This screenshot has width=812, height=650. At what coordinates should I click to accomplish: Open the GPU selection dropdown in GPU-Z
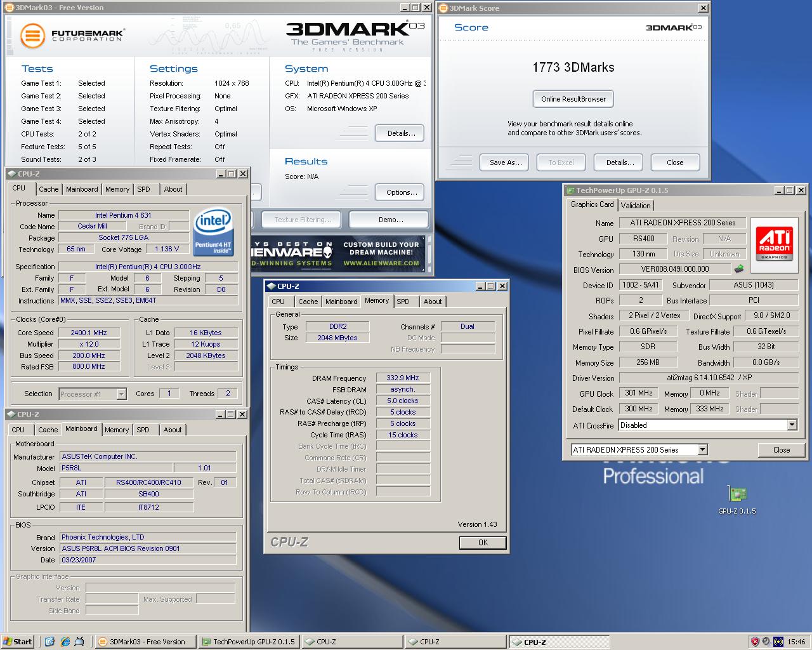tap(702, 449)
